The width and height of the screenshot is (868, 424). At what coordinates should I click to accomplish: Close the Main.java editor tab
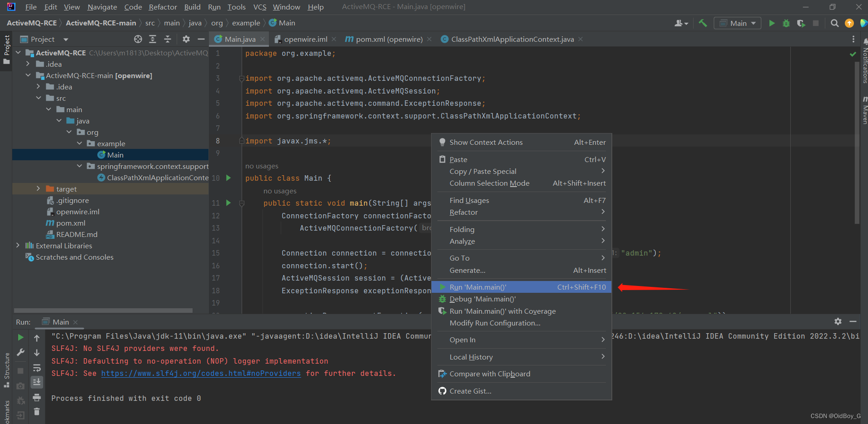263,39
